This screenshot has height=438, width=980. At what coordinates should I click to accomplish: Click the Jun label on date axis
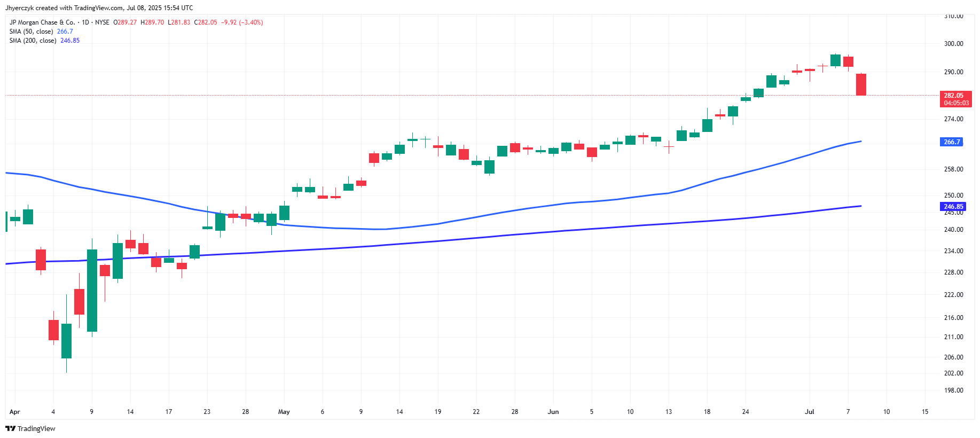[x=553, y=412]
